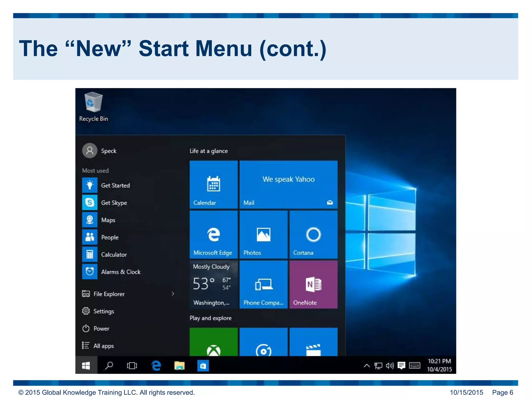Launch the OneNote tile
This screenshot has width=532, height=399.
click(313, 284)
